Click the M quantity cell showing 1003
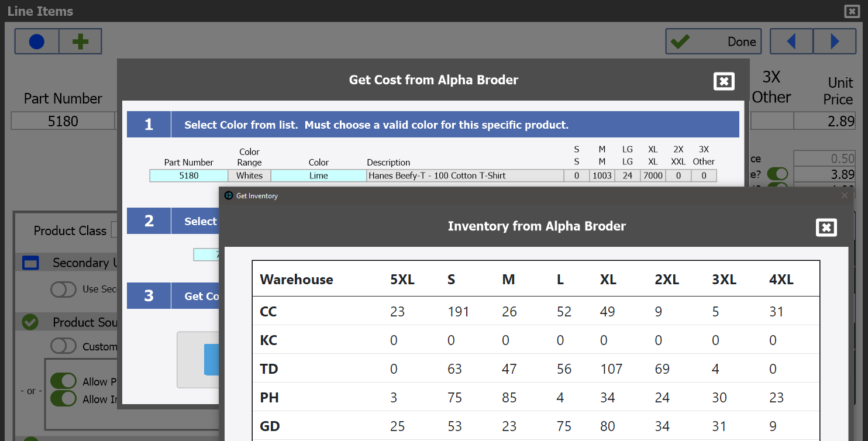The width and height of the screenshot is (868, 441). (602, 175)
